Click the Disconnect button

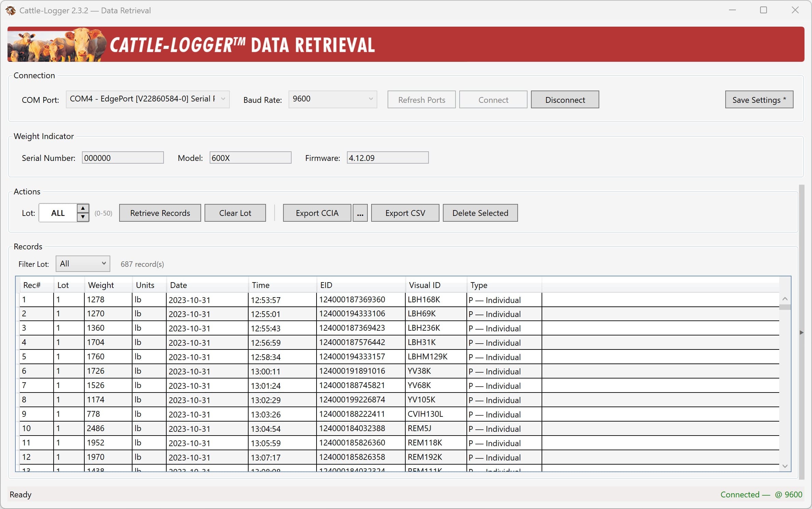(565, 100)
